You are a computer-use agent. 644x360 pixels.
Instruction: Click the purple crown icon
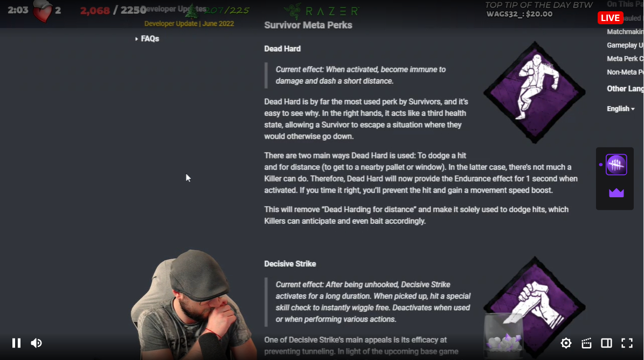point(616,192)
